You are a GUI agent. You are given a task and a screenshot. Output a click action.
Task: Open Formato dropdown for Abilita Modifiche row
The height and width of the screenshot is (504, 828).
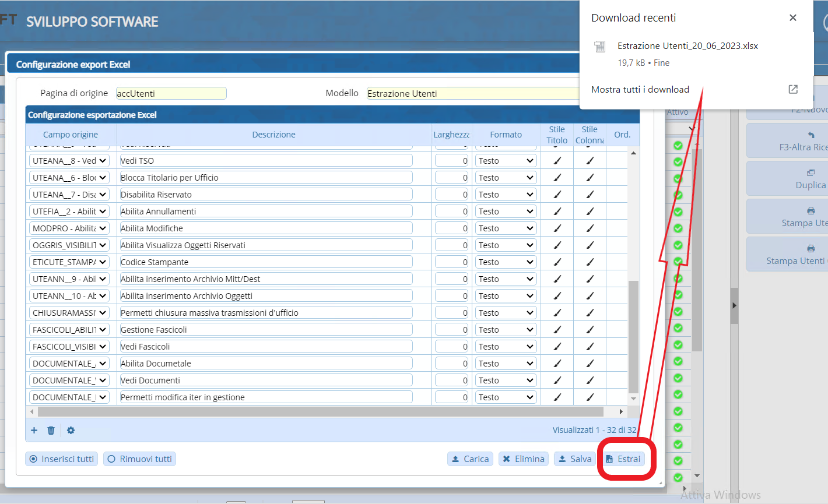506,228
